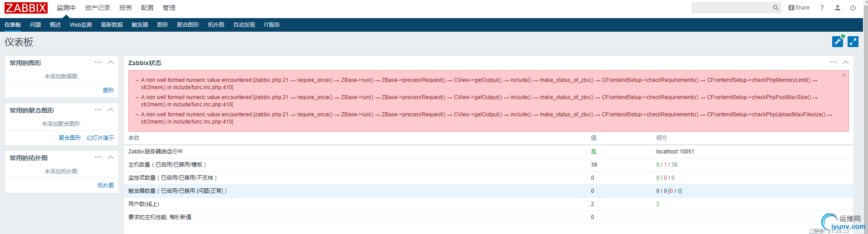Open Zabbix状态 widget options dots
Screen dimensions: 868x234
(x=834, y=62)
